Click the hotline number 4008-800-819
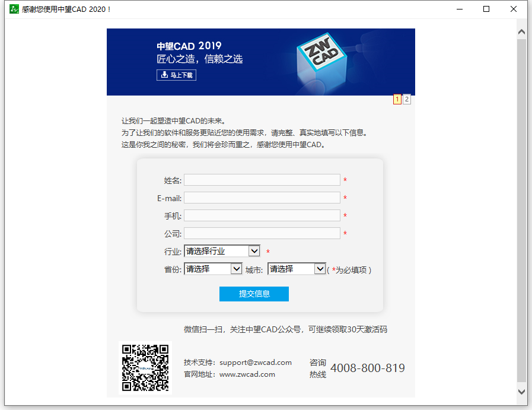532x410 pixels. click(x=368, y=368)
